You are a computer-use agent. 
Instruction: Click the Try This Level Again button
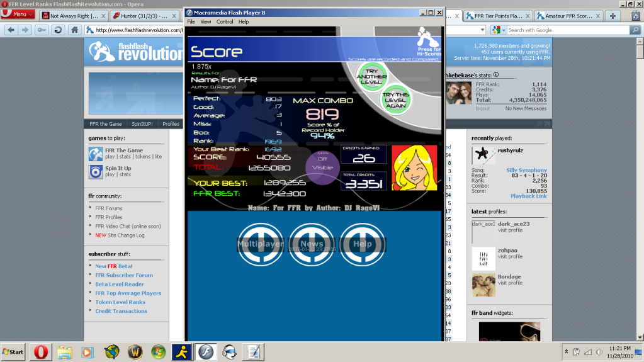point(395,99)
